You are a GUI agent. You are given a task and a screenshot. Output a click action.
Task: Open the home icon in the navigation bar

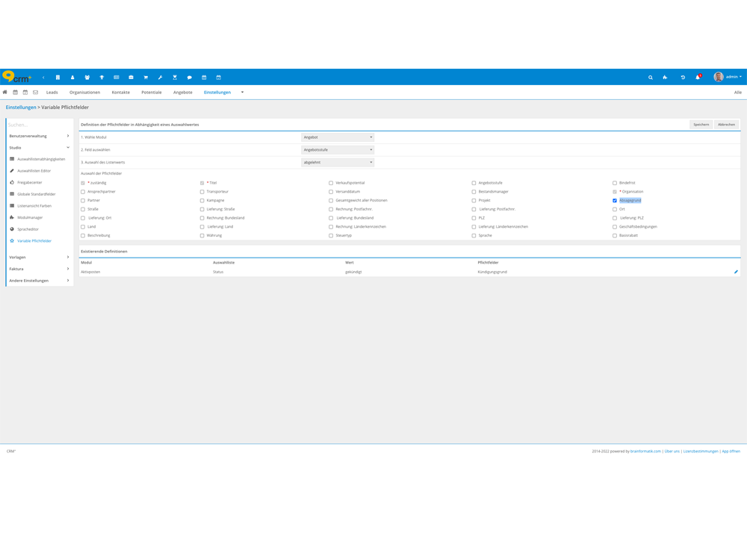tap(6, 92)
